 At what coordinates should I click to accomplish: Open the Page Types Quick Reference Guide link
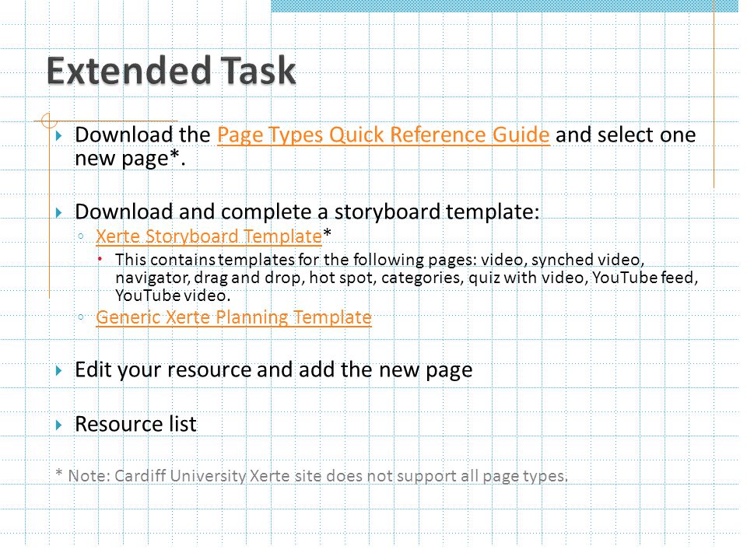pos(384,135)
